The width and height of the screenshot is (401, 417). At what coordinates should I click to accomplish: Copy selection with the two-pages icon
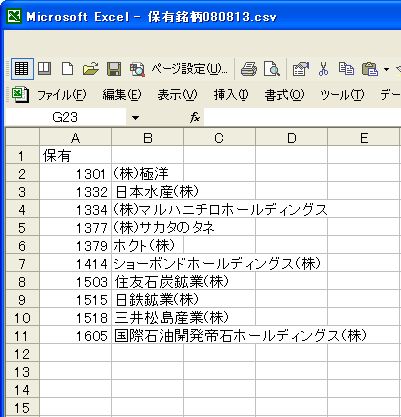pos(346,69)
